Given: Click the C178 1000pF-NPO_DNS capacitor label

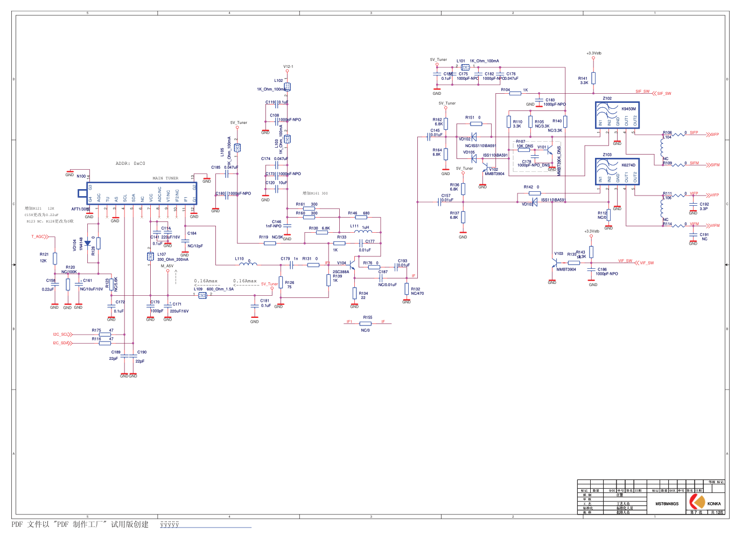Looking at the screenshot, I should pyautogui.click(x=534, y=163).
